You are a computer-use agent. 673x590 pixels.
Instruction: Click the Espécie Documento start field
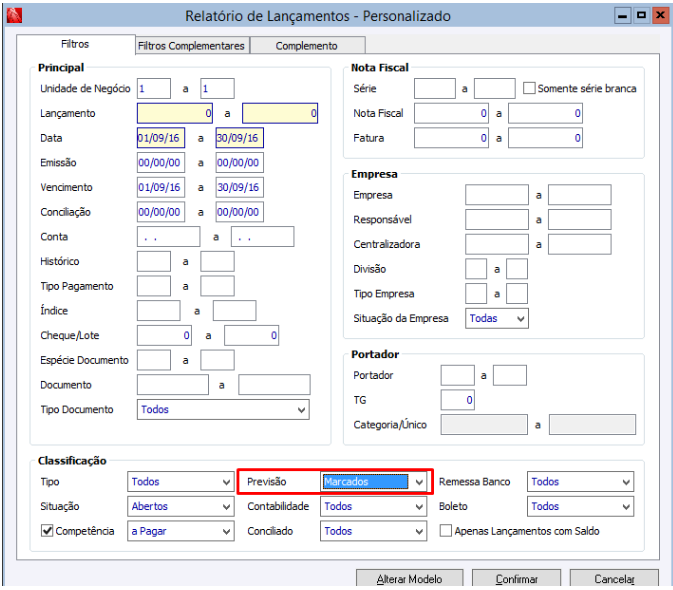pos(154,360)
